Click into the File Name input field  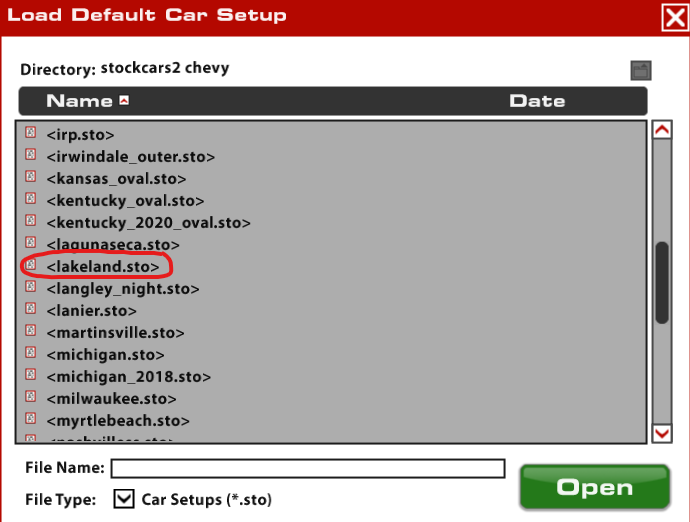(x=308, y=468)
